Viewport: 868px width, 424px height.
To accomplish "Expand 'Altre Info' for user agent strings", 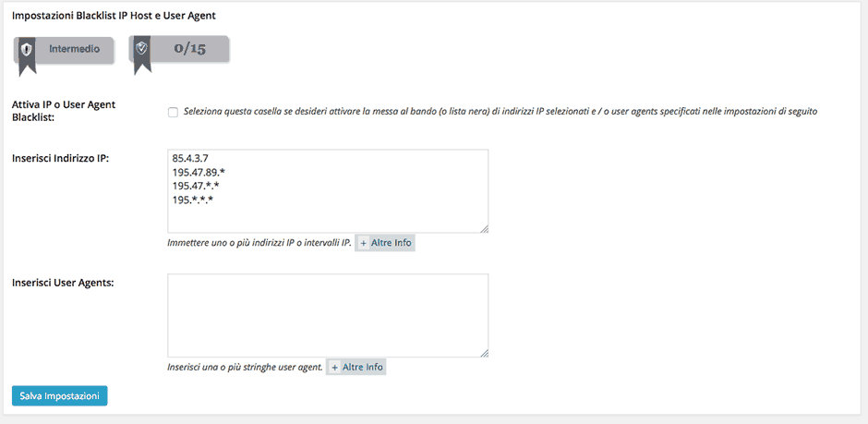I will pyautogui.click(x=362, y=367).
